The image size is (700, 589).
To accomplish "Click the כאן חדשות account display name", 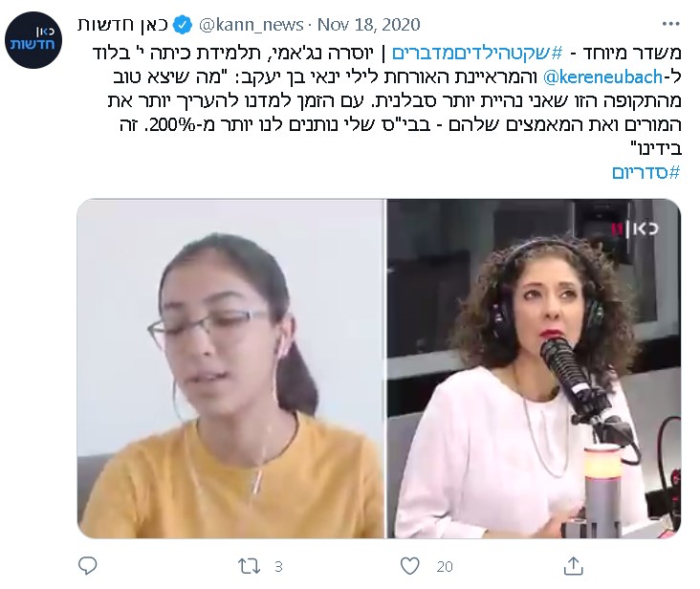I will tap(122, 25).
